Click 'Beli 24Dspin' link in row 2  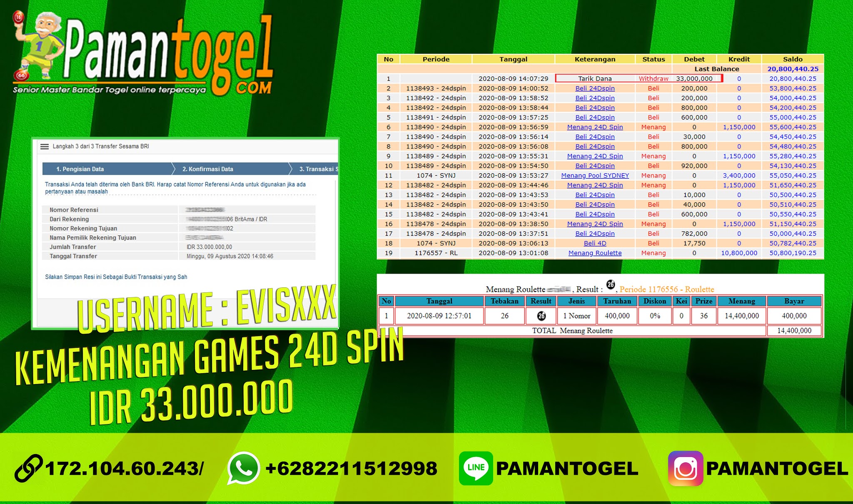click(x=595, y=88)
